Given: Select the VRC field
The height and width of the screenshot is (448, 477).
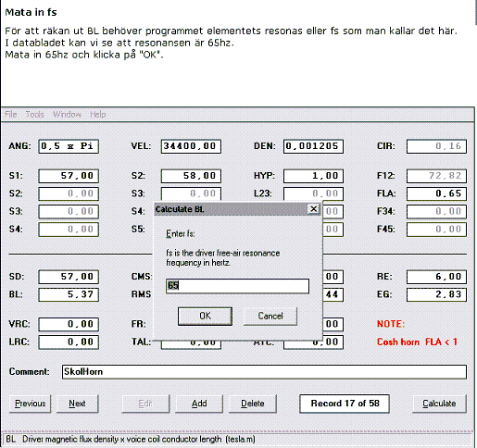Looking at the screenshot, I should [x=69, y=324].
